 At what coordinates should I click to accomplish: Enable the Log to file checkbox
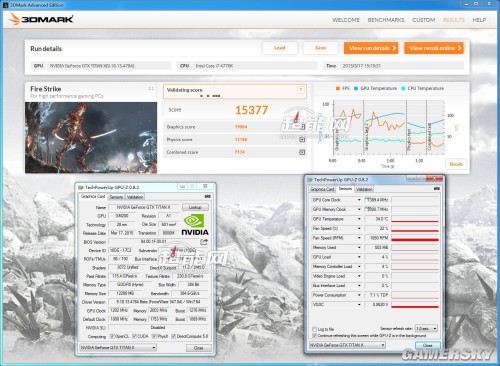(x=314, y=329)
